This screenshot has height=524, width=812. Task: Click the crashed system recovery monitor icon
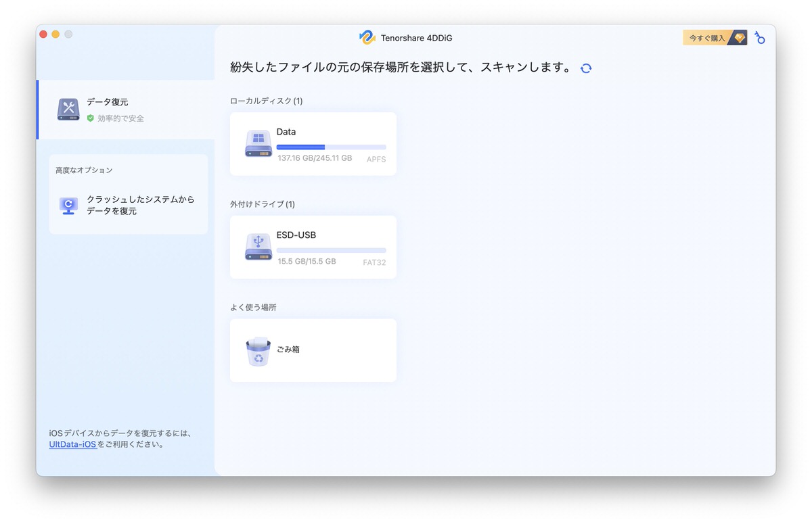click(x=68, y=206)
